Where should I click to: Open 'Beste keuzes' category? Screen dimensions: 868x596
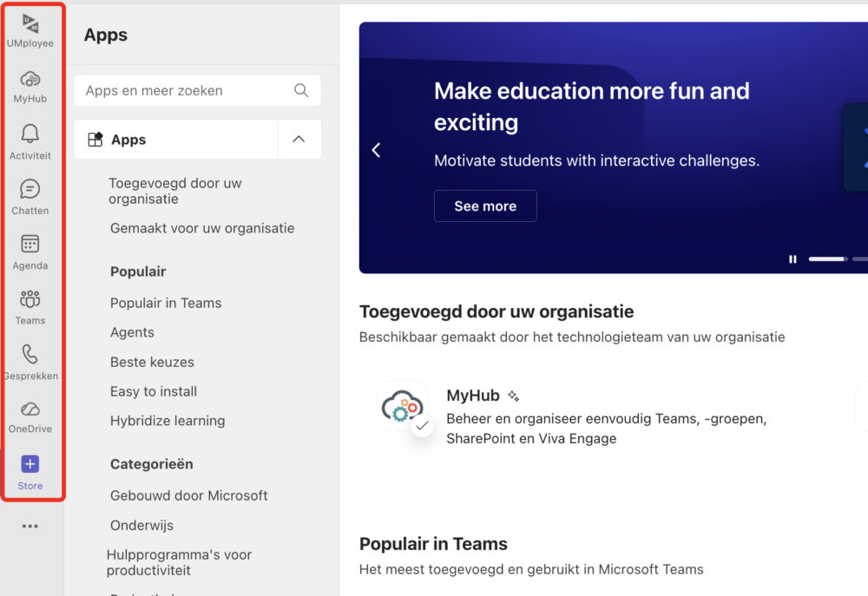tap(152, 362)
